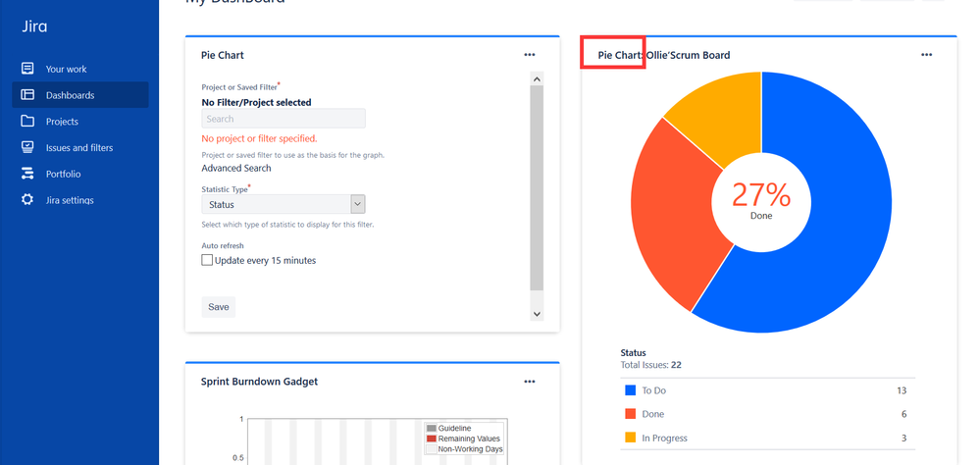Screen dimensions: 980x465
Task: Open Ollie Scrum Board gadget options menu
Action: click(x=926, y=55)
